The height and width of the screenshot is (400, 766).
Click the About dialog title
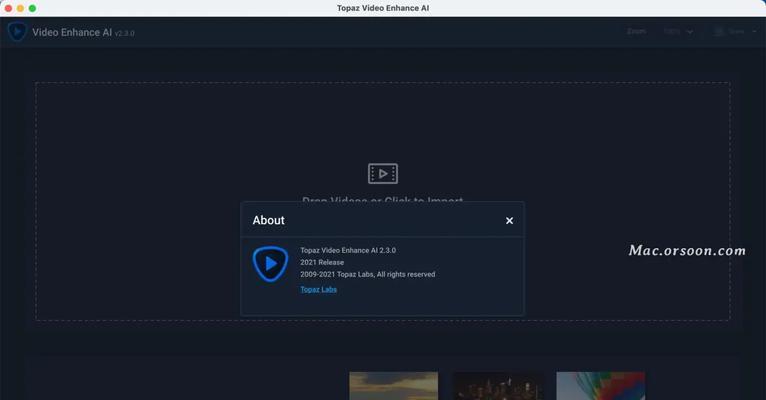(268, 220)
